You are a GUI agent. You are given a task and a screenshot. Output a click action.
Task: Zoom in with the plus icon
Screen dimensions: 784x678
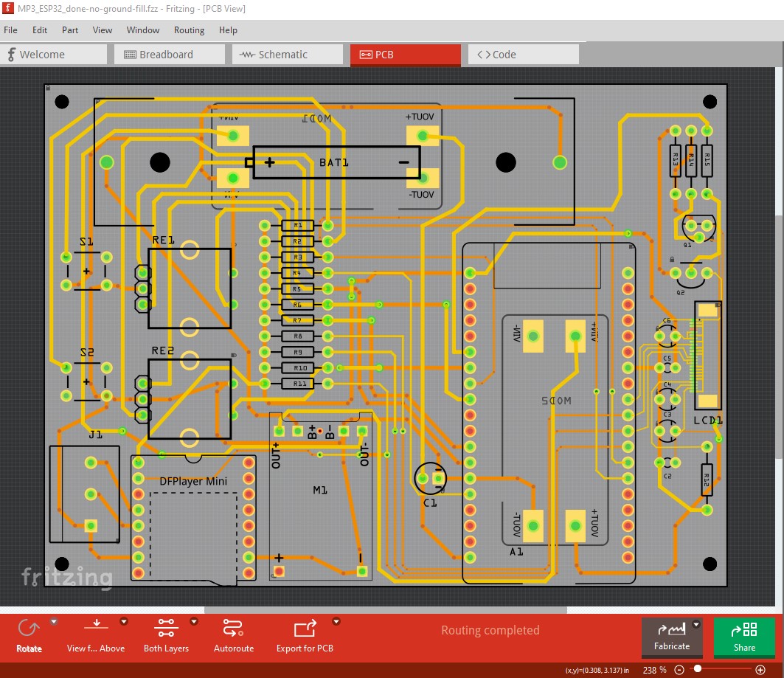(760, 669)
